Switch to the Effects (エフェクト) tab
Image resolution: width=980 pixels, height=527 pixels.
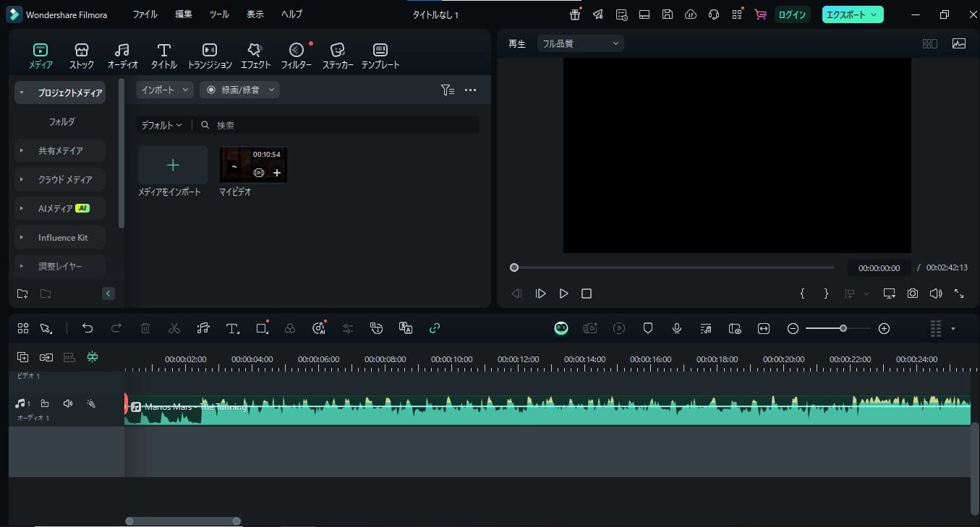(255, 56)
